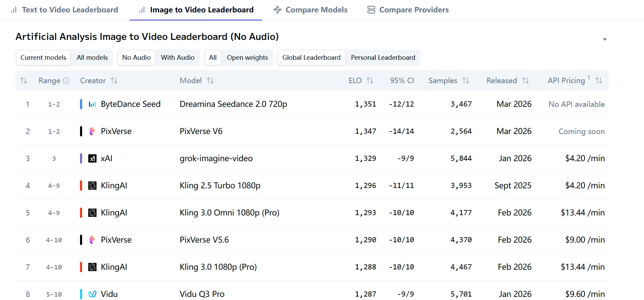This screenshot has height=300, width=644.
Task: Sort by Released date arrows icon
Action: pyautogui.click(x=526, y=80)
